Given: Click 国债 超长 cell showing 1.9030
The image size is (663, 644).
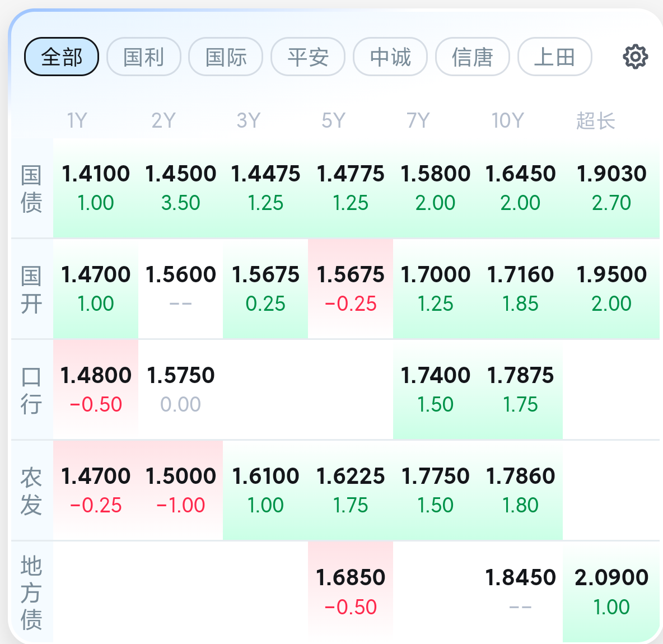Looking at the screenshot, I should 611,188.
